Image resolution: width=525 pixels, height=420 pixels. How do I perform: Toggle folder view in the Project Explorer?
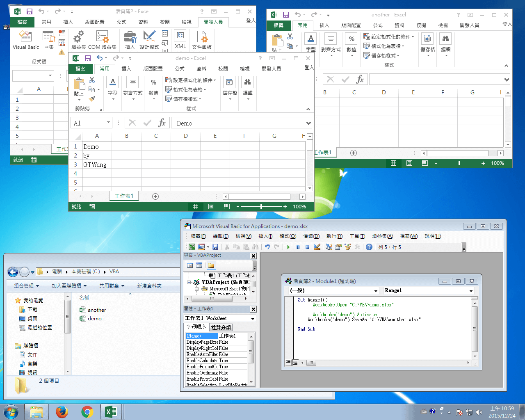tap(210, 265)
